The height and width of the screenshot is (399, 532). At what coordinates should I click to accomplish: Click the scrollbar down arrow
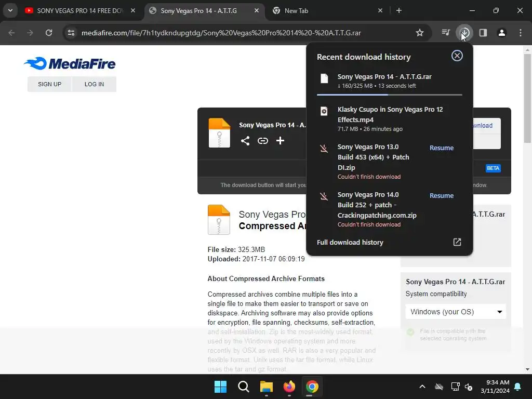point(527,369)
